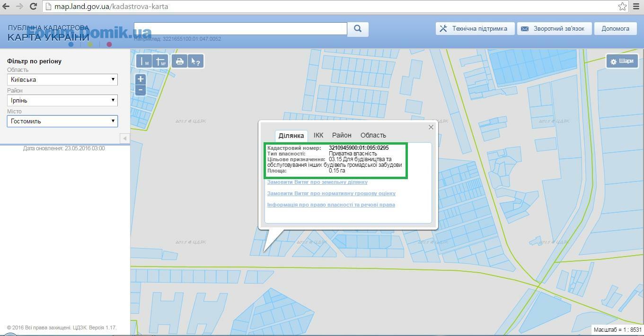Open Замовити Витяг про земельну ділянку link
The height and width of the screenshot is (336, 644).
[317, 182]
